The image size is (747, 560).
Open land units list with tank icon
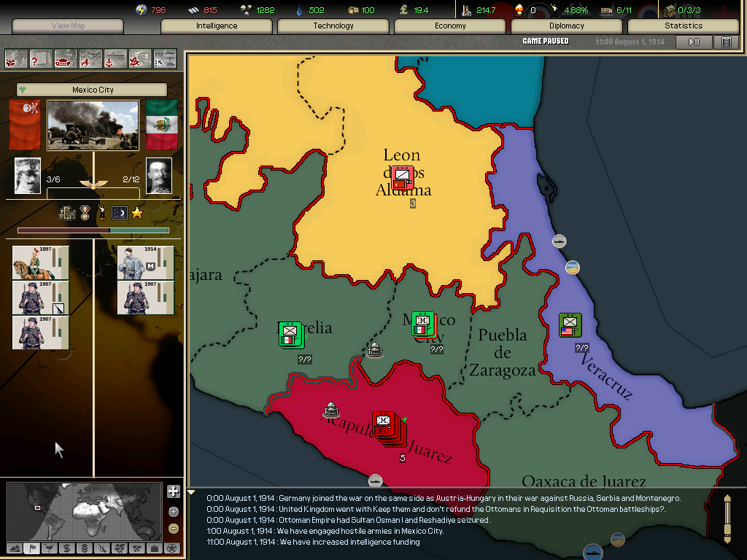[x=66, y=58]
